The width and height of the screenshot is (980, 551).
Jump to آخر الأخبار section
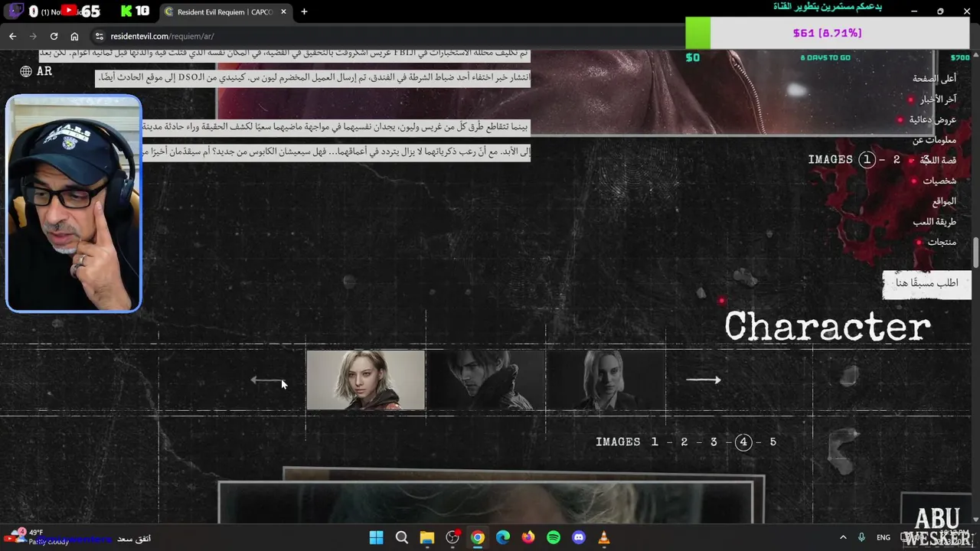pos(938,99)
